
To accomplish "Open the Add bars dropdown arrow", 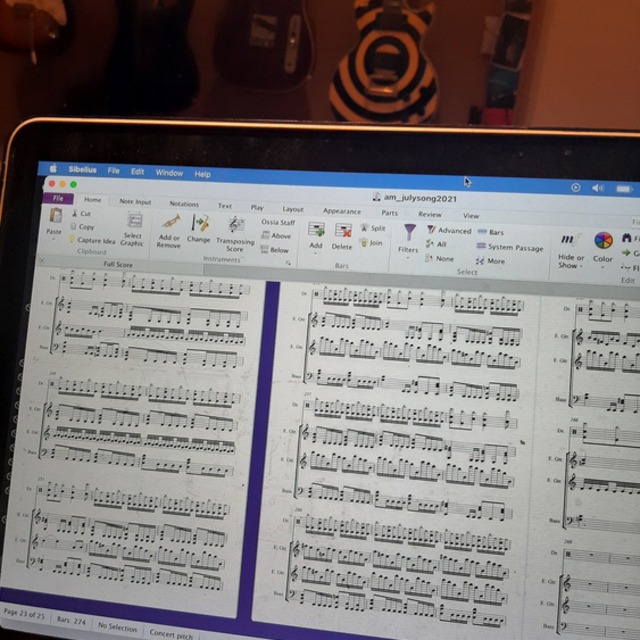I will [x=315, y=253].
